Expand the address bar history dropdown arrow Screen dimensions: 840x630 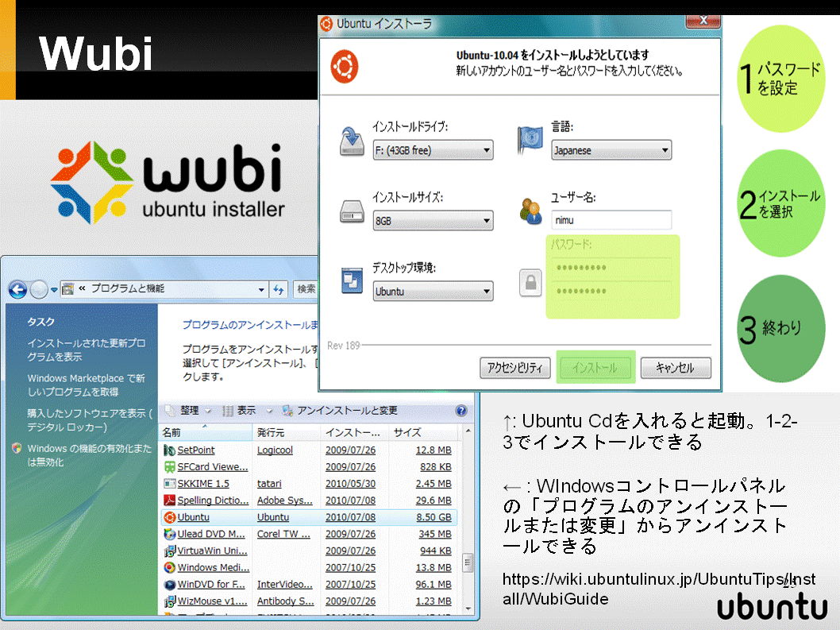(x=261, y=289)
